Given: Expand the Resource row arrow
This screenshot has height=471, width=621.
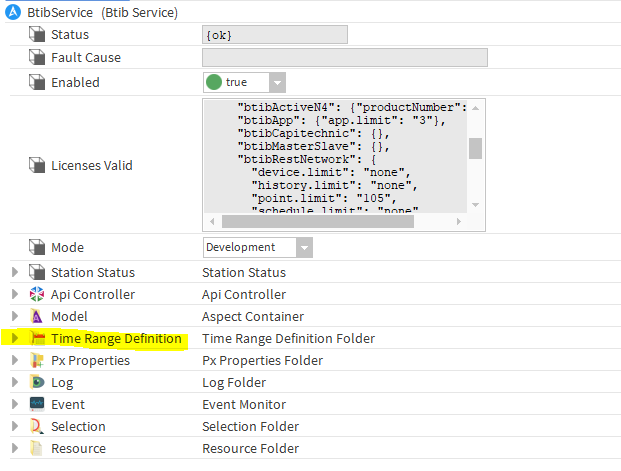Looking at the screenshot, I should coord(14,449).
